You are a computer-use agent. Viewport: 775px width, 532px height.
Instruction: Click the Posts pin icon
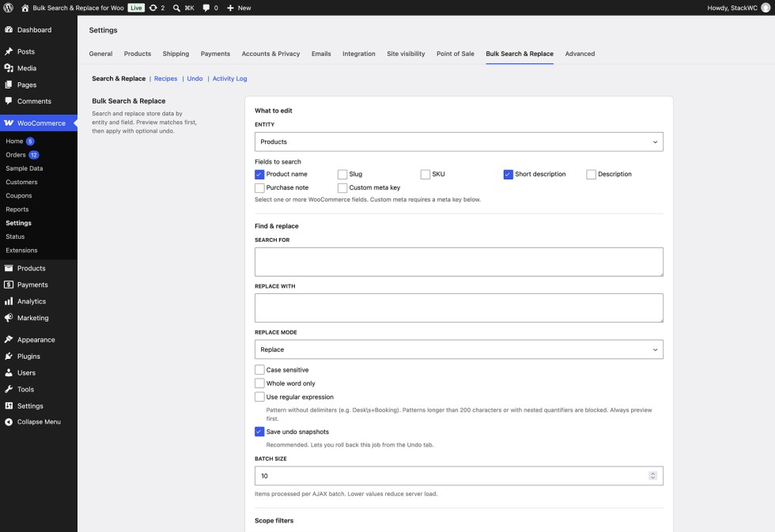pyautogui.click(x=9, y=51)
